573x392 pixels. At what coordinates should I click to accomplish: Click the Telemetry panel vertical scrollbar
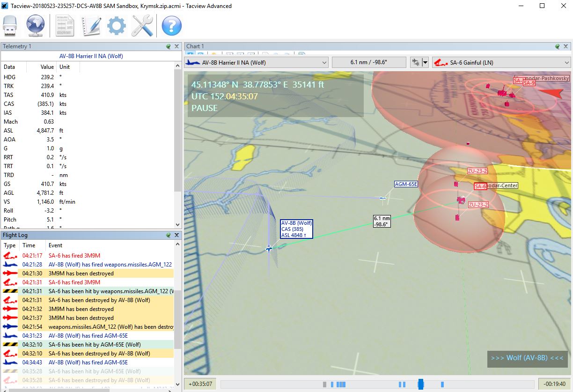(x=177, y=130)
